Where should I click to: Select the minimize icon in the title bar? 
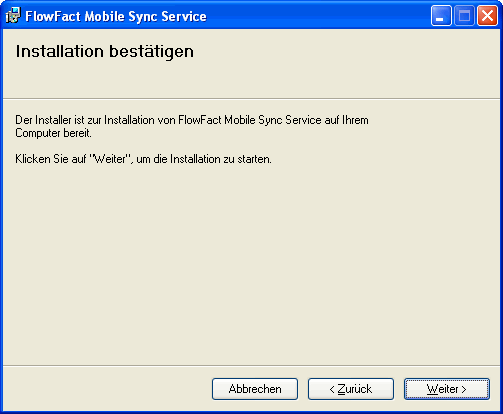click(x=441, y=15)
